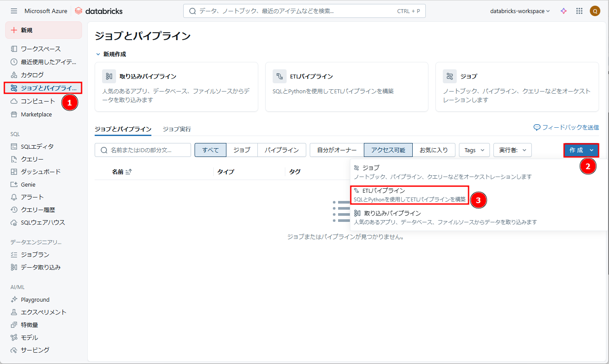Focus the name or ID filter field
This screenshot has height=364, width=609.
click(x=143, y=150)
